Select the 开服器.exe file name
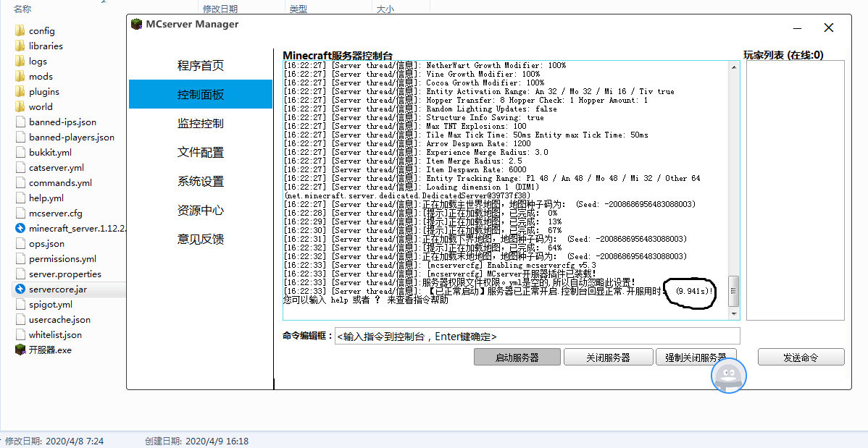This screenshot has height=448, width=868. coord(51,350)
